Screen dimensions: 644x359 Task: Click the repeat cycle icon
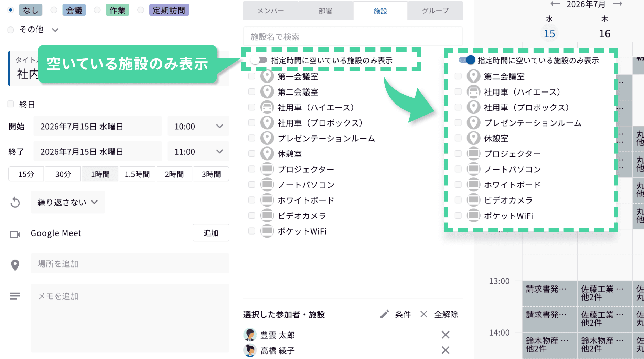click(x=15, y=202)
